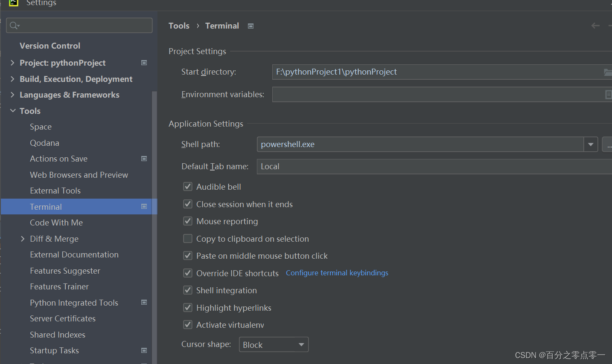Click the modified-settings icon beside Startup Tasks
Image resolution: width=612 pixels, height=364 pixels.
pyautogui.click(x=144, y=350)
